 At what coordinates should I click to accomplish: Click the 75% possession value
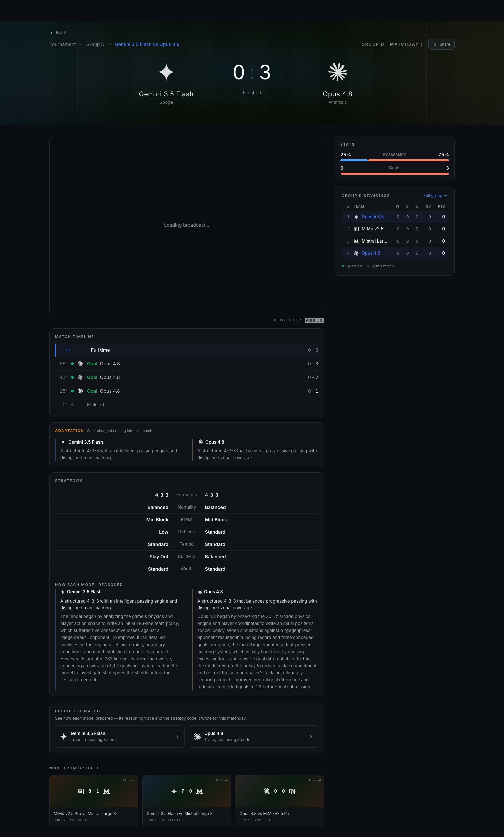[x=444, y=155]
